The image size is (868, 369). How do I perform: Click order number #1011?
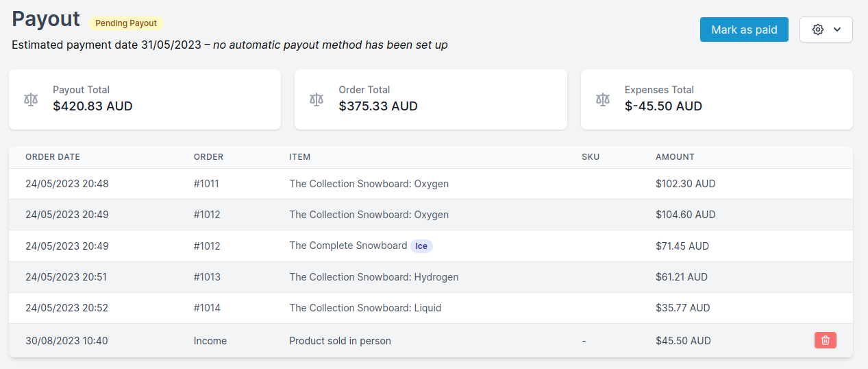(x=206, y=184)
